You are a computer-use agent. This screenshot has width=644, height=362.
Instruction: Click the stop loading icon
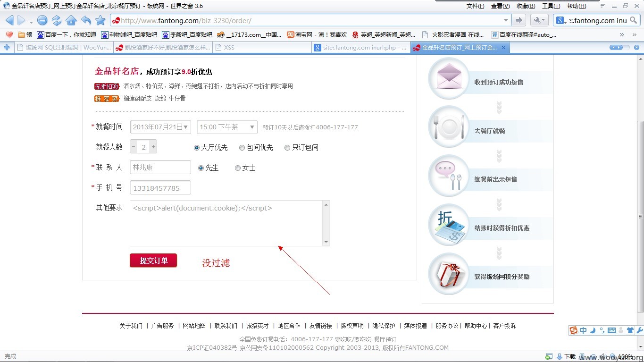pyautogui.click(x=42, y=20)
